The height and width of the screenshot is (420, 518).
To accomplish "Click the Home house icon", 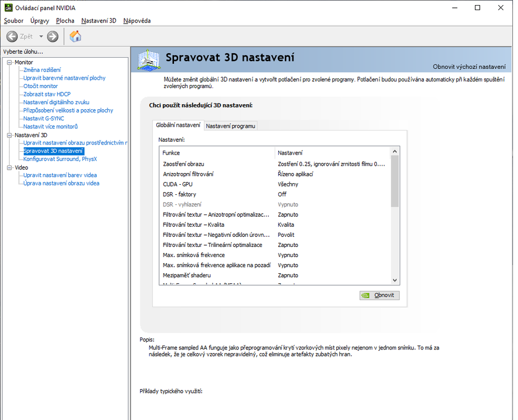I will (76, 36).
